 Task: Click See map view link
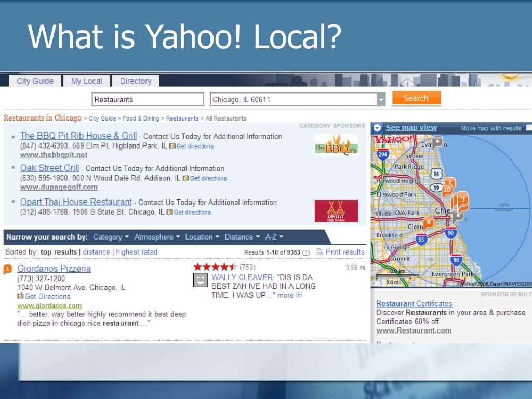pyautogui.click(x=411, y=128)
